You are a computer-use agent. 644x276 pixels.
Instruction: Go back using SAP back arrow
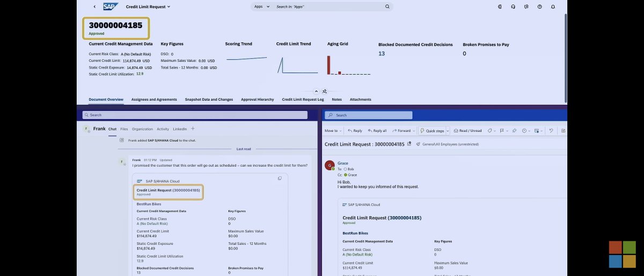(94, 6)
